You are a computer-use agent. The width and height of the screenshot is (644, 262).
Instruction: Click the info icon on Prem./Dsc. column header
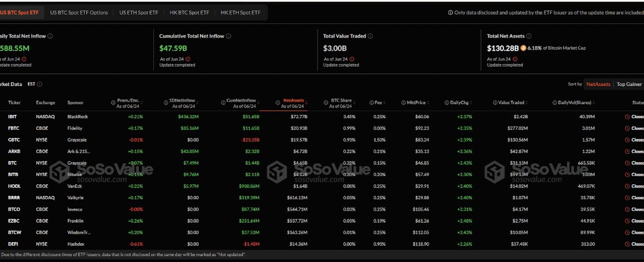[x=113, y=103]
